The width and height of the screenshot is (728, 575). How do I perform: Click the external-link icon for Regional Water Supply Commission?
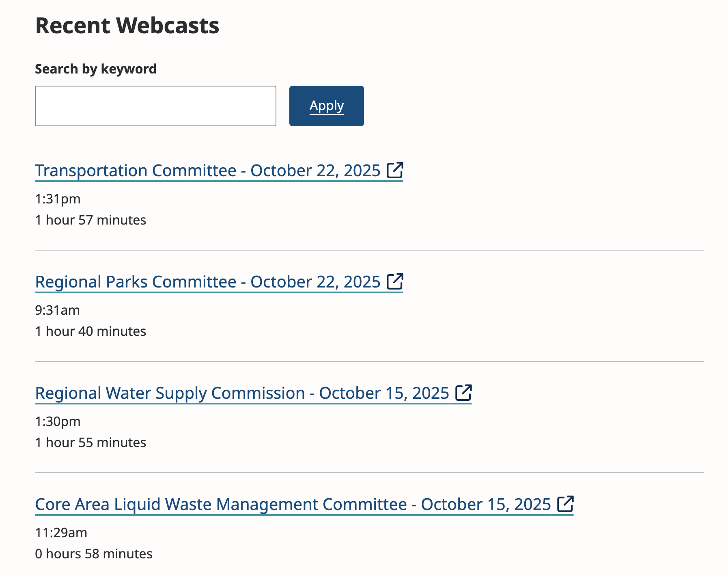pyautogui.click(x=464, y=393)
